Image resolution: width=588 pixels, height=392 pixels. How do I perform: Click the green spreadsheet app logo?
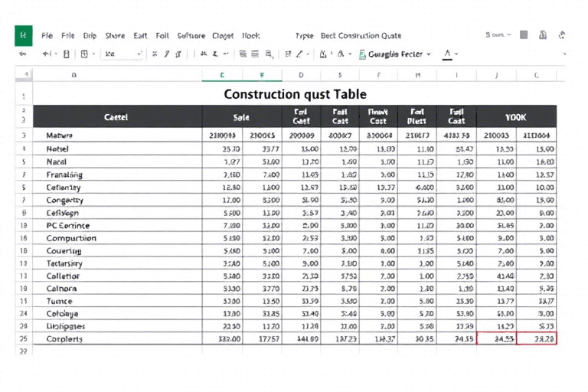[x=23, y=35]
